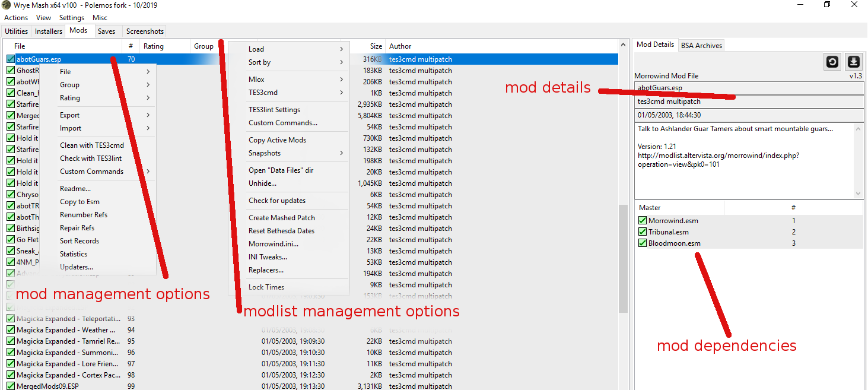Click the Wrye Mash title bar icon
The width and height of the screenshot is (868, 390).
(x=6, y=5)
